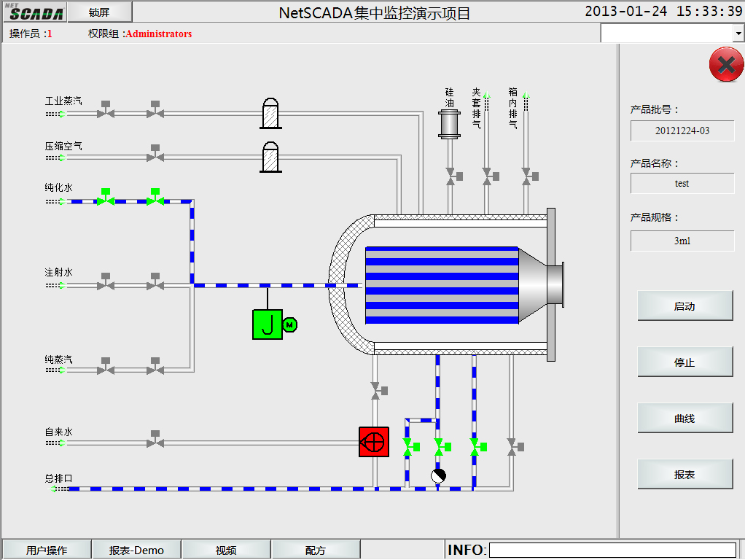The width and height of the screenshot is (745, 560).
Task: Open the 用户操作 menu tab
Action: 47,551
